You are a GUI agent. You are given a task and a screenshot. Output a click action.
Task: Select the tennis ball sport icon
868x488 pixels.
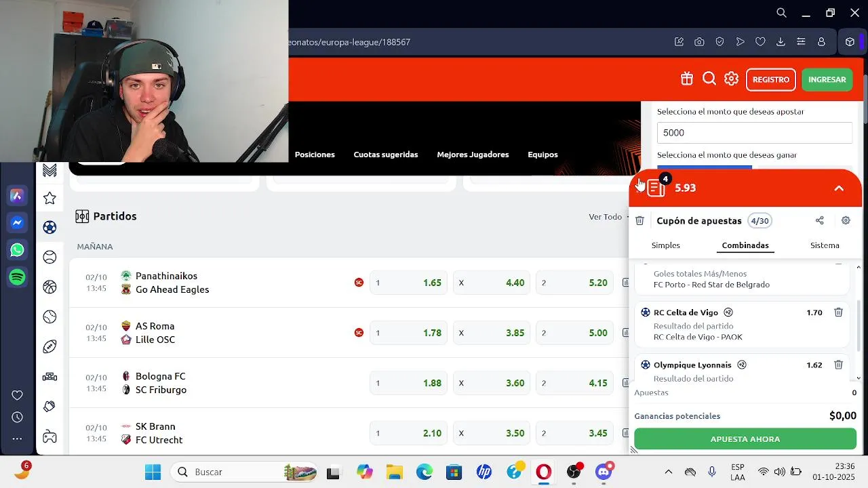pos(50,257)
